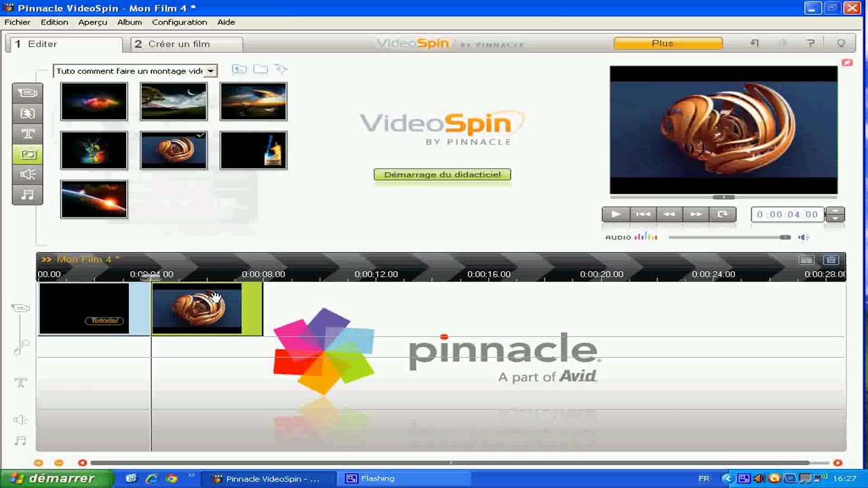Click Démarrage du didacticiel button
Screen dimensions: 868x488
442,175
